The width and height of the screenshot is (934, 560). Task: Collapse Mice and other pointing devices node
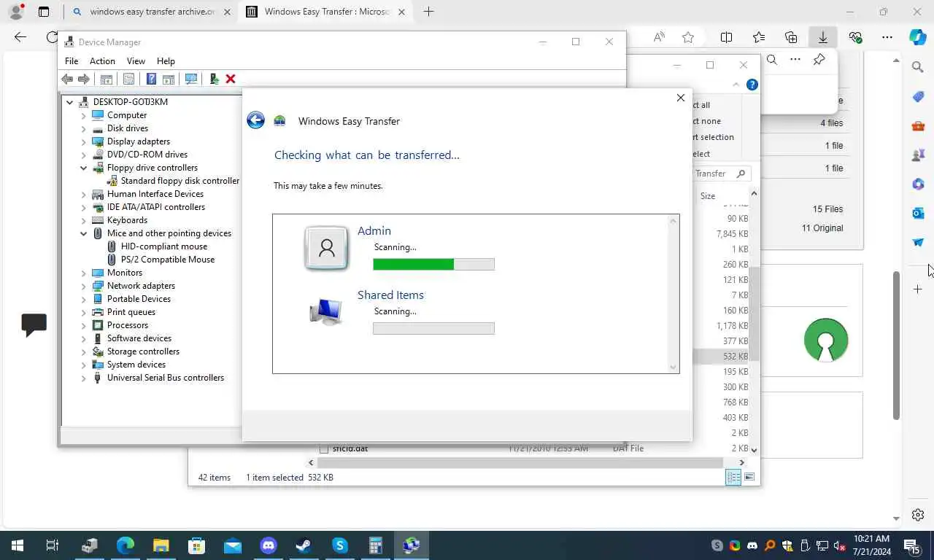[x=84, y=233]
